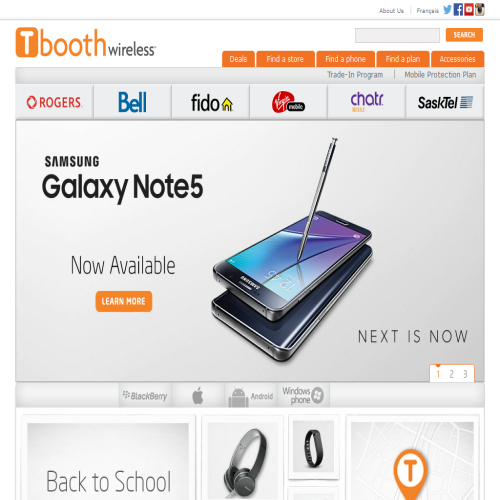Click the Learn More button
500x500 pixels.
[x=124, y=301]
